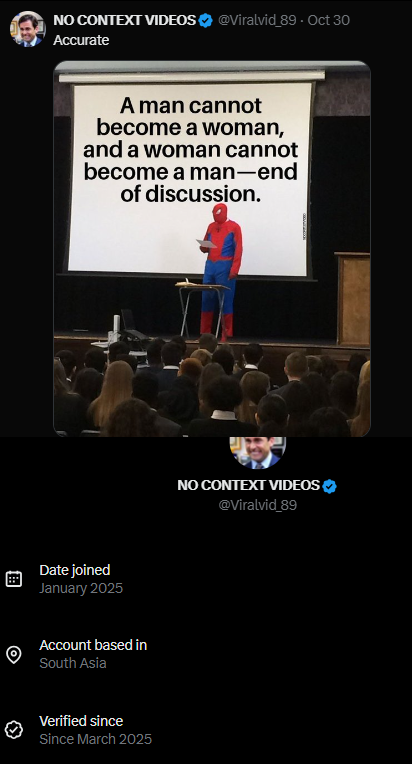412x764 pixels.
Task: Click the Verified since label
Action: [81, 721]
